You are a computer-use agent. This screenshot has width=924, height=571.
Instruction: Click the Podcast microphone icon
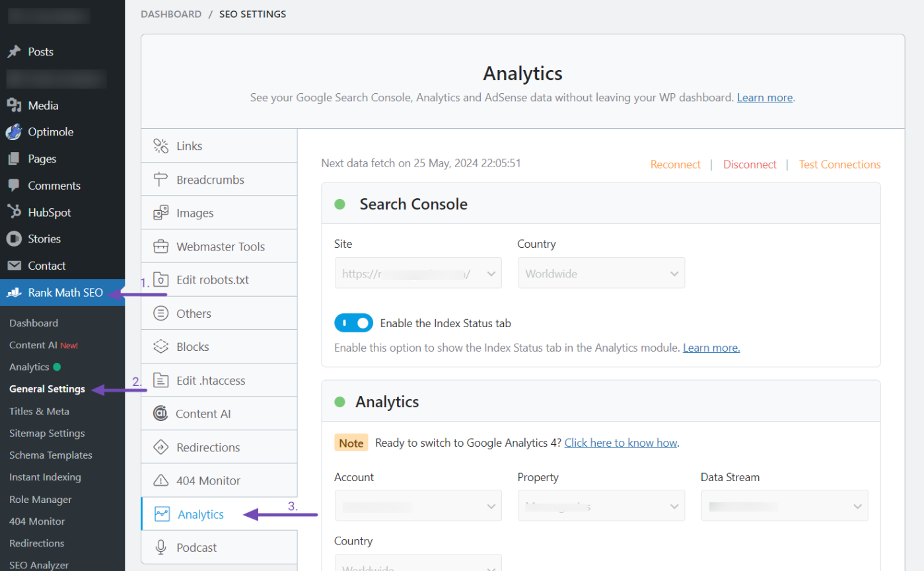pyautogui.click(x=160, y=547)
